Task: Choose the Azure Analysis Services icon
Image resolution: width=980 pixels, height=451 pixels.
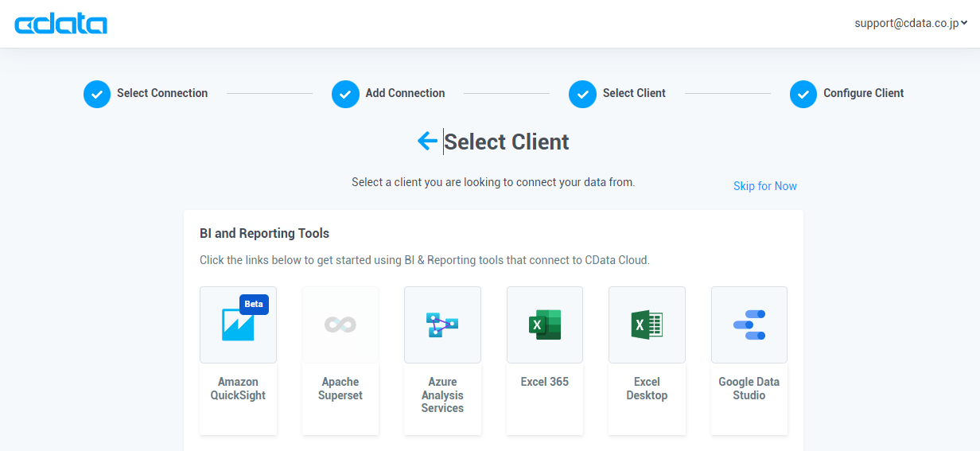Action: click(442, 325)
